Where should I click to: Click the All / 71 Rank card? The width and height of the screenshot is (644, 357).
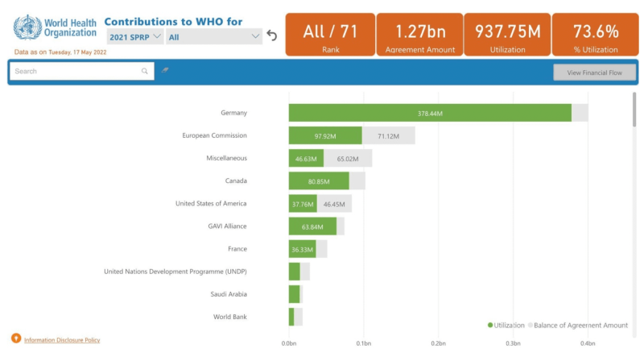click(x=330, y=35)
